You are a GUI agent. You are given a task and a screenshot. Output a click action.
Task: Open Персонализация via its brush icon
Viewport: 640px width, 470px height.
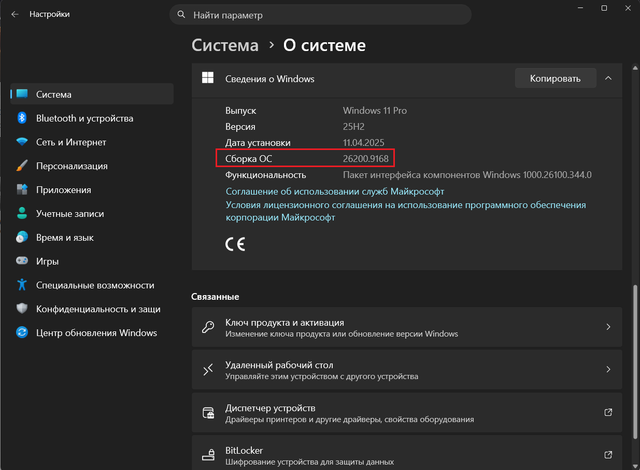click(x=22, y=166)
